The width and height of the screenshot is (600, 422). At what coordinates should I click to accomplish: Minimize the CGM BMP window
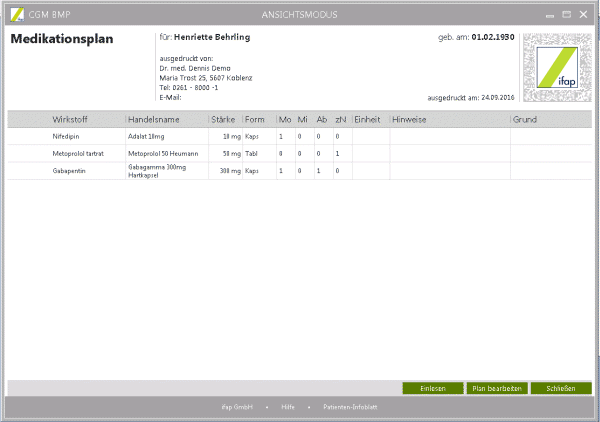pos(549,14)
